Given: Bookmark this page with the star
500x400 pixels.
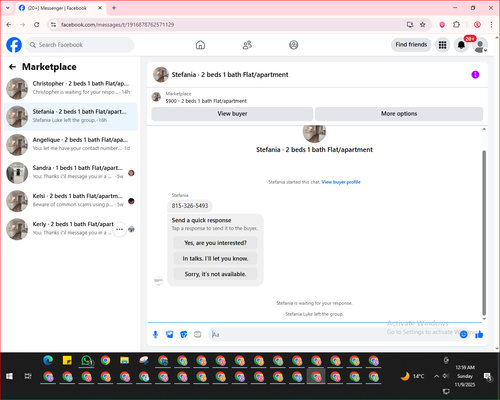Looking at the screenshot, I should (423, 25).
